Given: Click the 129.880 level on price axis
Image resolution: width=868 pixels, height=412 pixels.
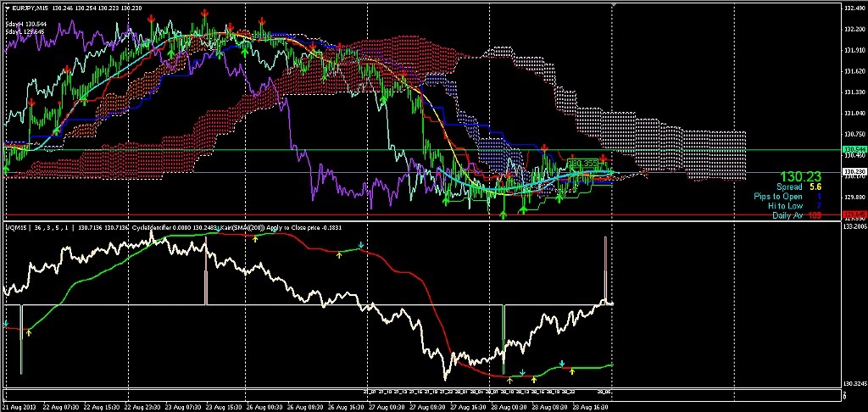Looking at the screenshot, I should point(854,197).
